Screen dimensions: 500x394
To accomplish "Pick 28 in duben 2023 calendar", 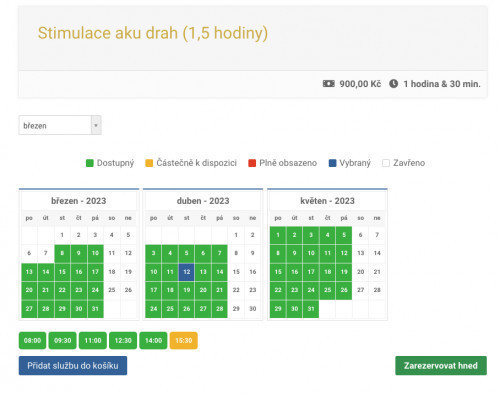I will 220,309.
